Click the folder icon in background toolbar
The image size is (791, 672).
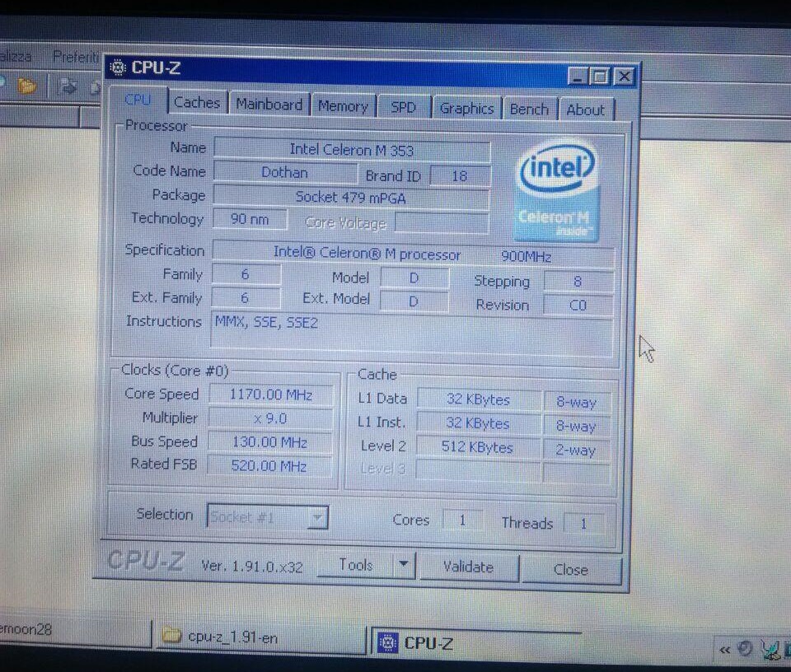(26, 86)
